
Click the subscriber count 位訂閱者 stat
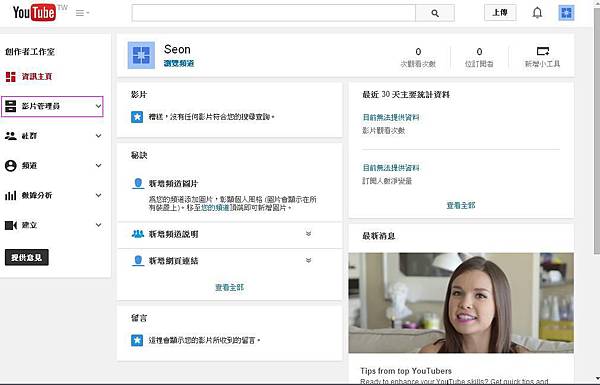pos(479,58)
